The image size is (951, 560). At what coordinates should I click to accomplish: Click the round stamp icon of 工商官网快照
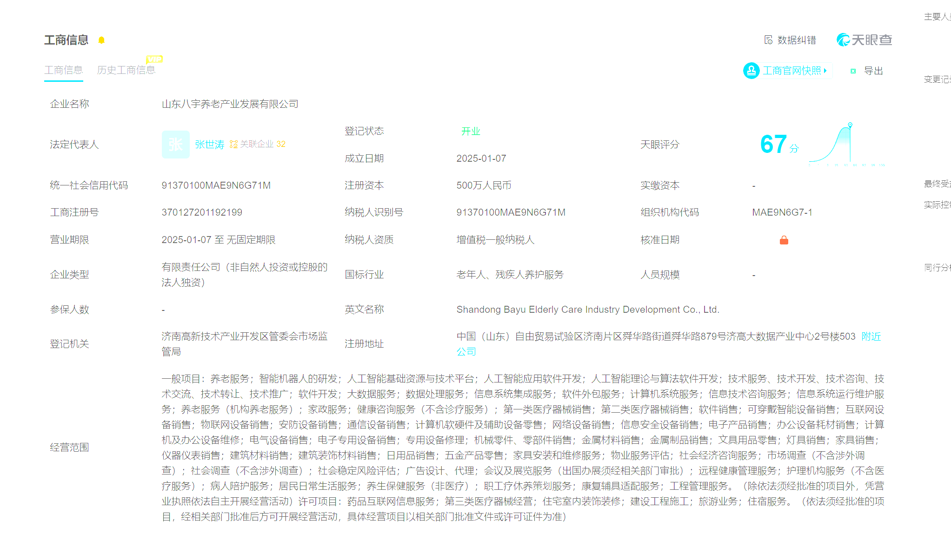coord(751,71)
